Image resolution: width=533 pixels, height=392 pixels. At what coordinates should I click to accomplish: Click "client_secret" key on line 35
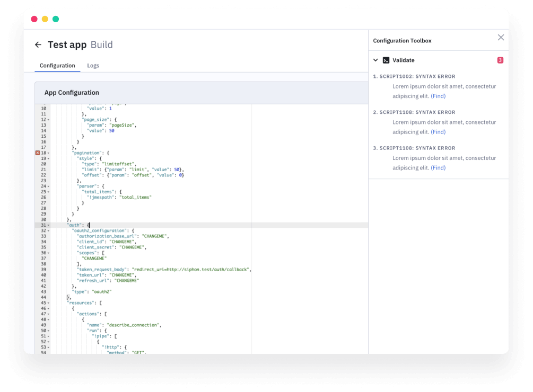click(x=95, y=247)
